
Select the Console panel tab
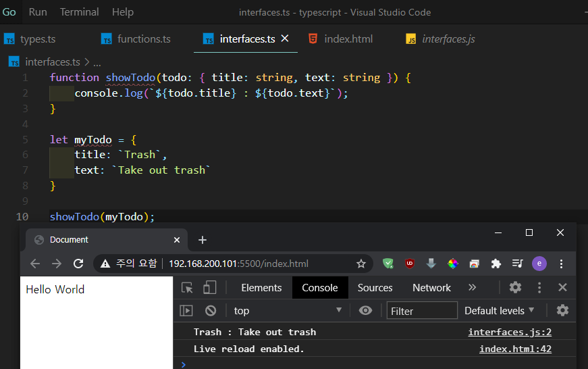tap(320, 288)
